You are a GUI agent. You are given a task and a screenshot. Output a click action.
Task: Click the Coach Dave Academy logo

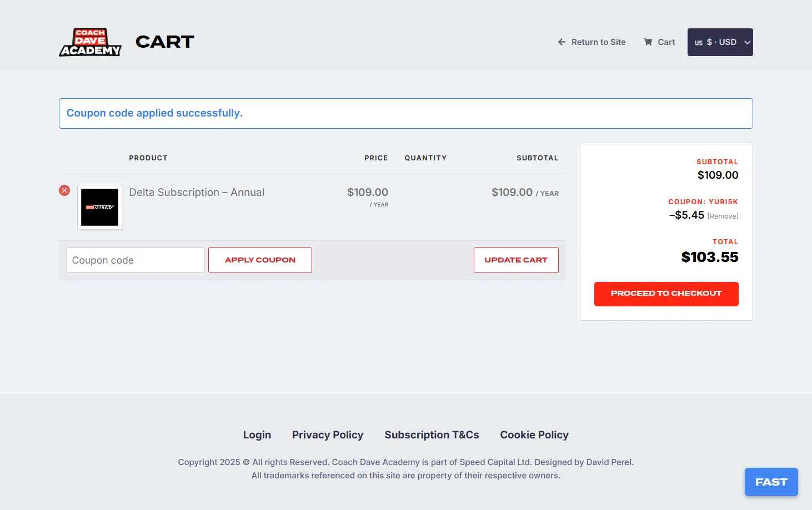pos(90,42)
